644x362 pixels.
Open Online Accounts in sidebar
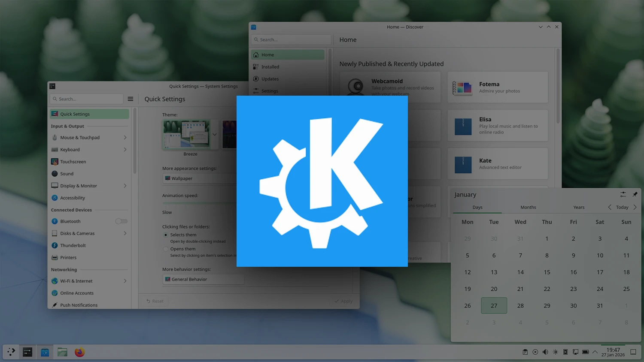[x=89, y=293]
